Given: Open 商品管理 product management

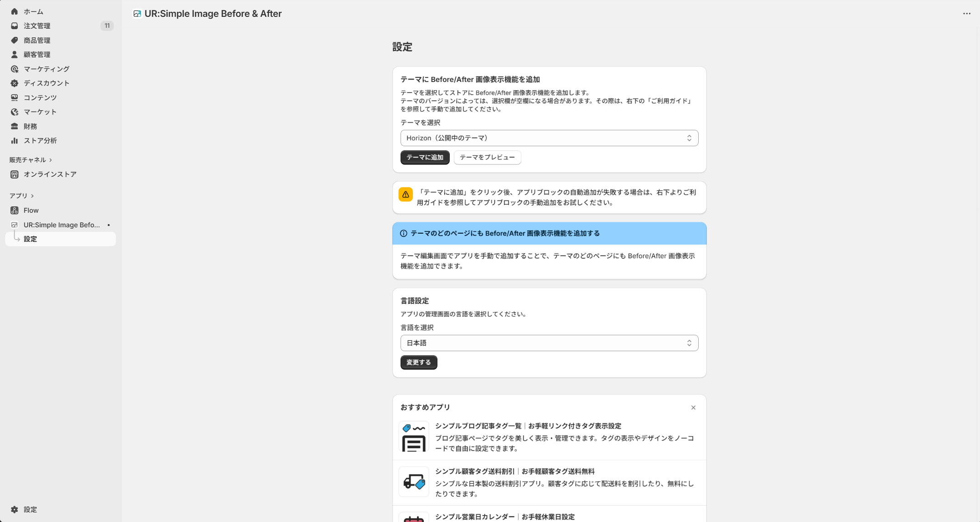Looking at the screenshot, I should pos(14,40).
